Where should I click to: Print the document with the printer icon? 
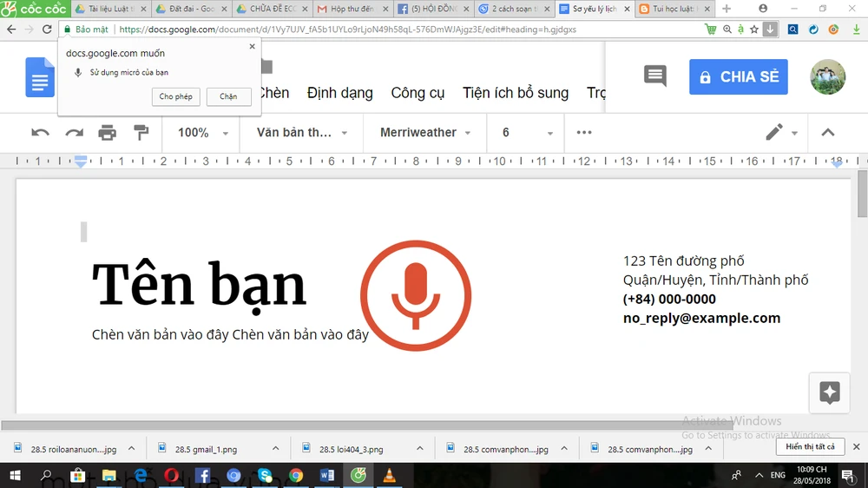pos(107,133)
